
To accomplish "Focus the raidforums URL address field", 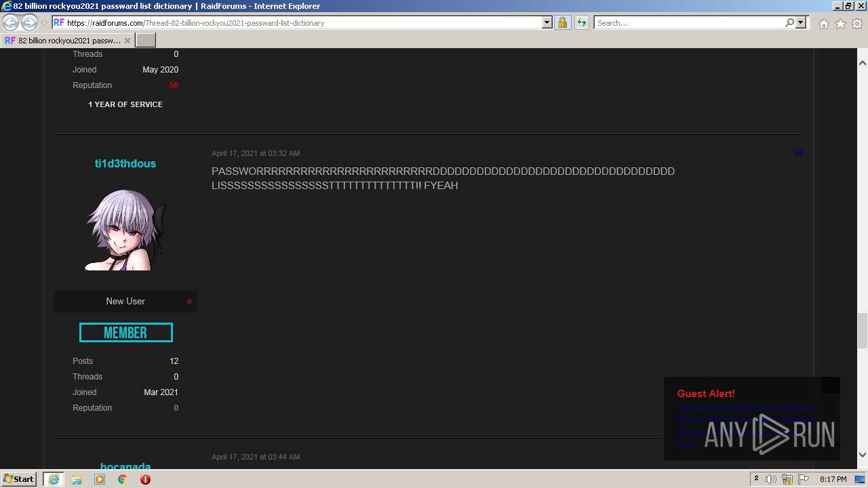I will pos(303,22).
